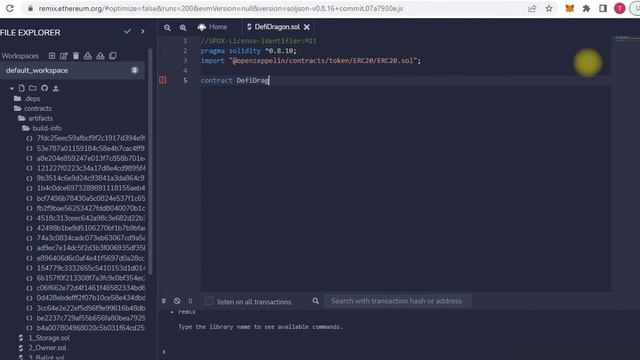Viewport: 640px width, 360px height.
Task: Expand the File Explorer panel chevron
Action: (x=142, y=31)
